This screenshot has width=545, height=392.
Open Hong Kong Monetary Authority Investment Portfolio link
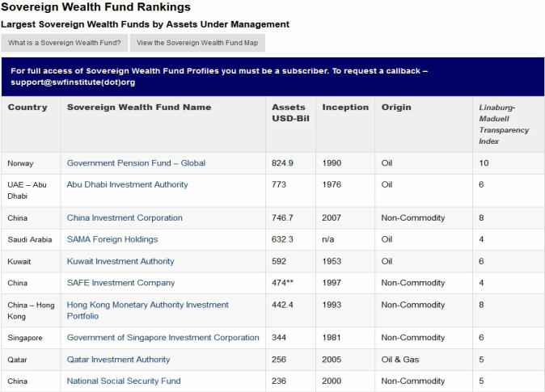[x=147, y=310]
